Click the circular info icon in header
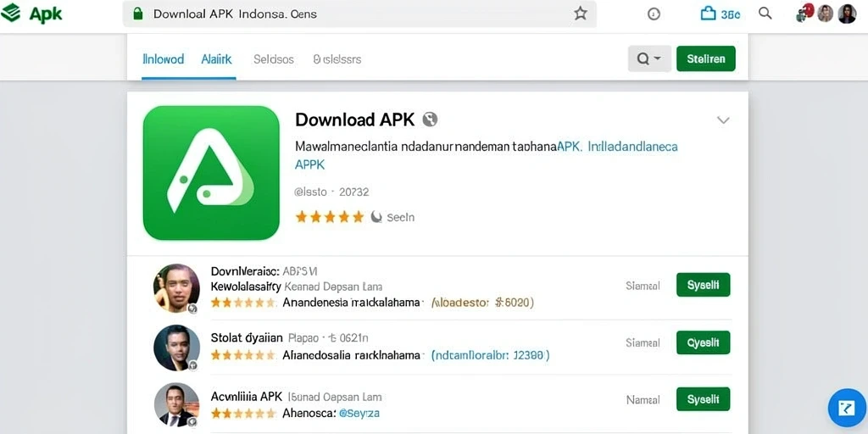The width and height of the screenshot is (868, 434). coord(654,14)
